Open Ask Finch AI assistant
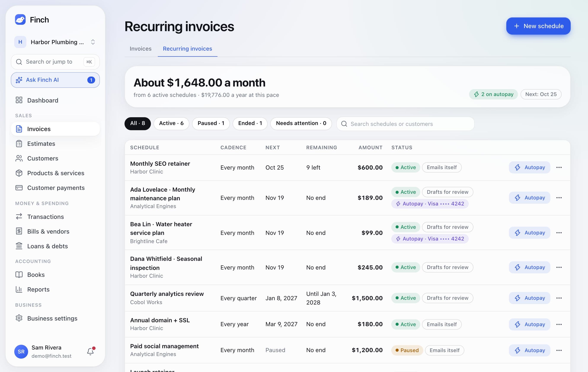This screenshot has height=372, width=588. click(55, 80)
